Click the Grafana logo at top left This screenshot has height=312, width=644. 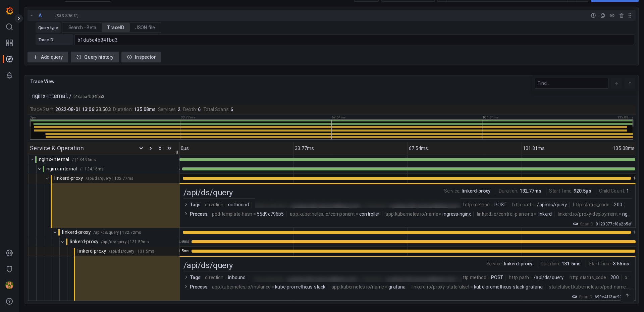(9, 11)
